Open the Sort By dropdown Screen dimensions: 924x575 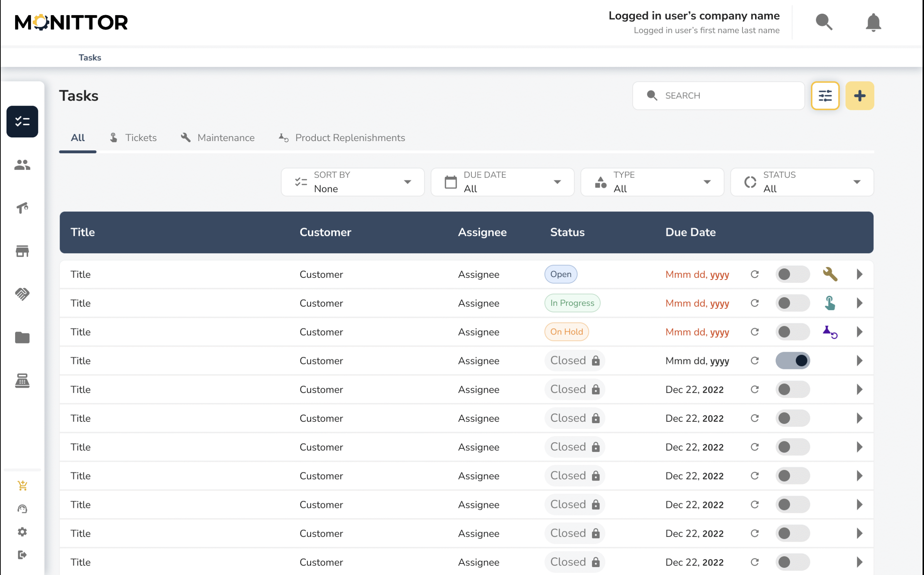[352, 182]
